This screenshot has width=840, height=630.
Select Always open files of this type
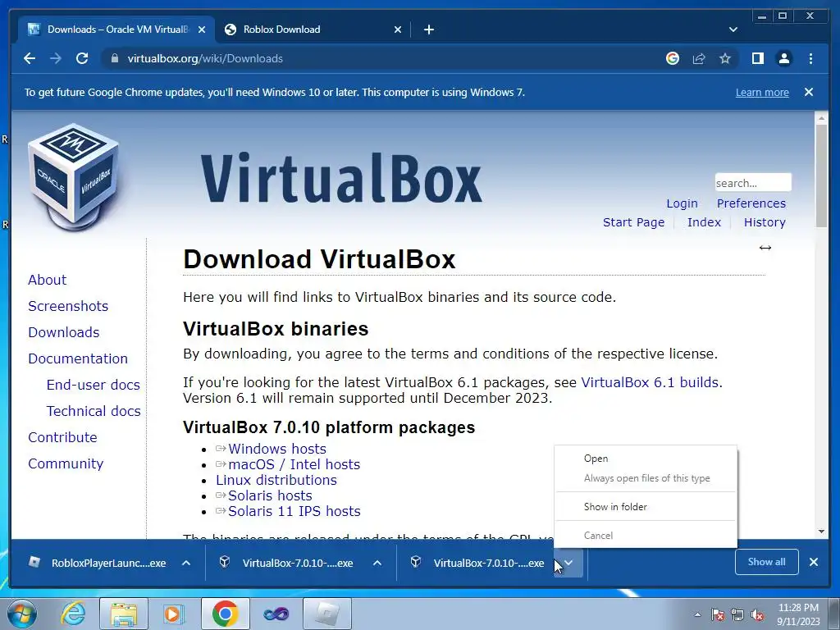point(646,478)
